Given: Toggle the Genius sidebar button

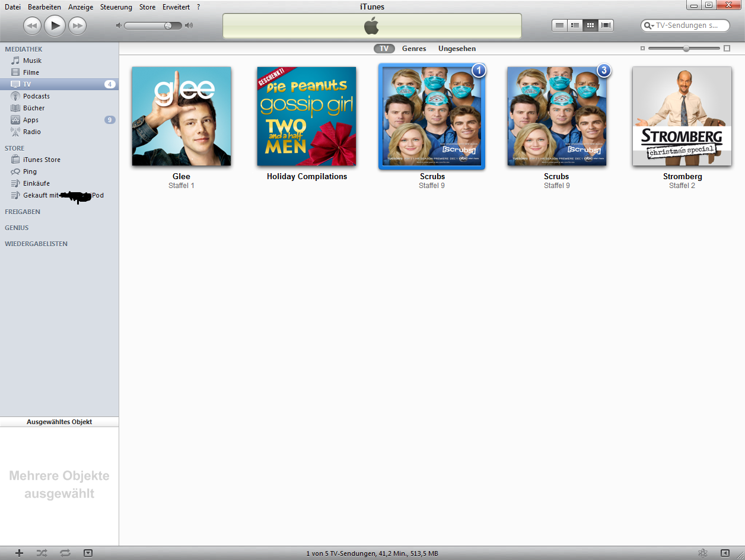Looking at the screenshot, I should tap(725, 553).
